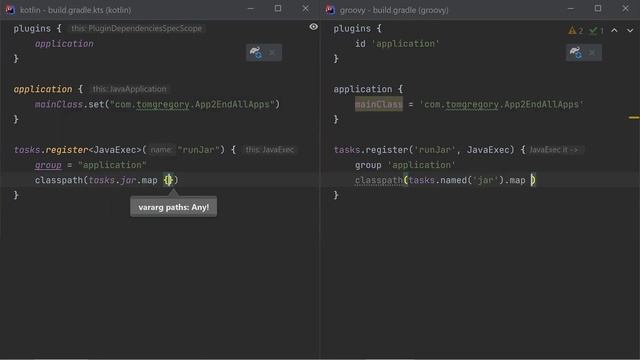Click 'vararg paths: Any!' parameter tooltip
This screenshot has width=640, height=360.
tap(173, 207)
